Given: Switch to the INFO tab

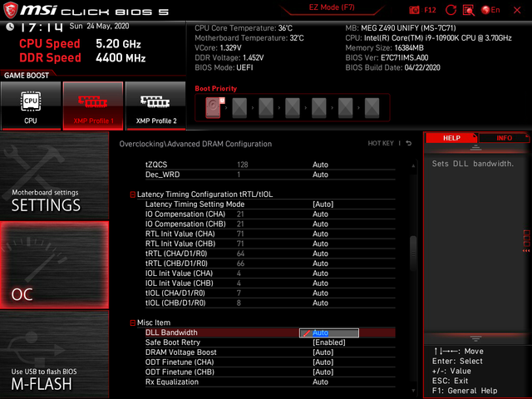Looking at the screenshot, I should click(505, 138).
